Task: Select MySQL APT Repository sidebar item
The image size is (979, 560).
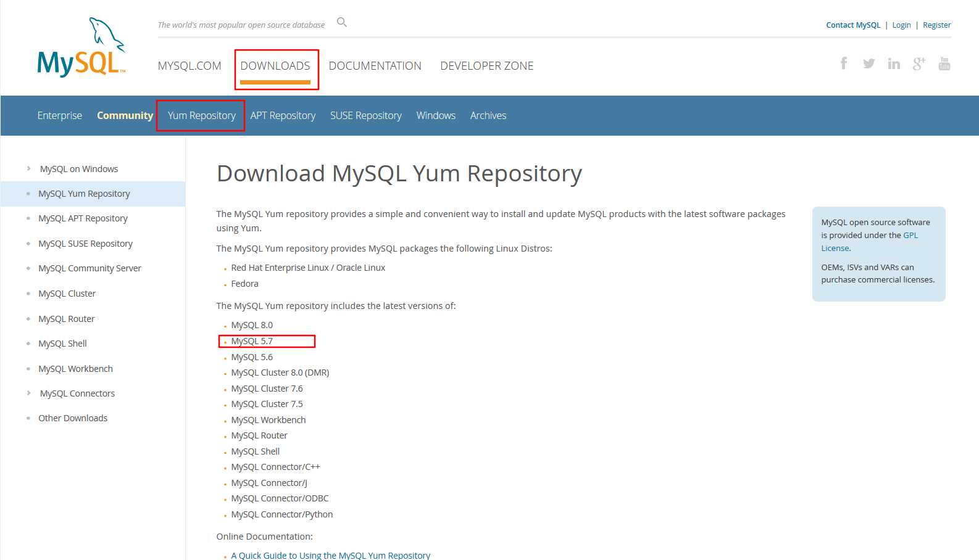Action: pos(83,218)
